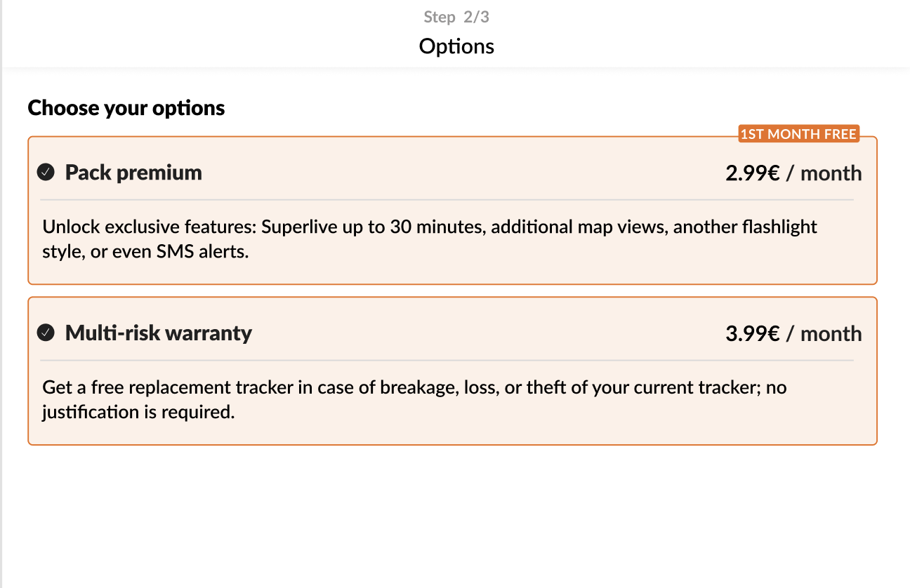The width and height of the screenshot is (910, 588).
Task: Click the Choose your options heading
Action: point(126,108)
